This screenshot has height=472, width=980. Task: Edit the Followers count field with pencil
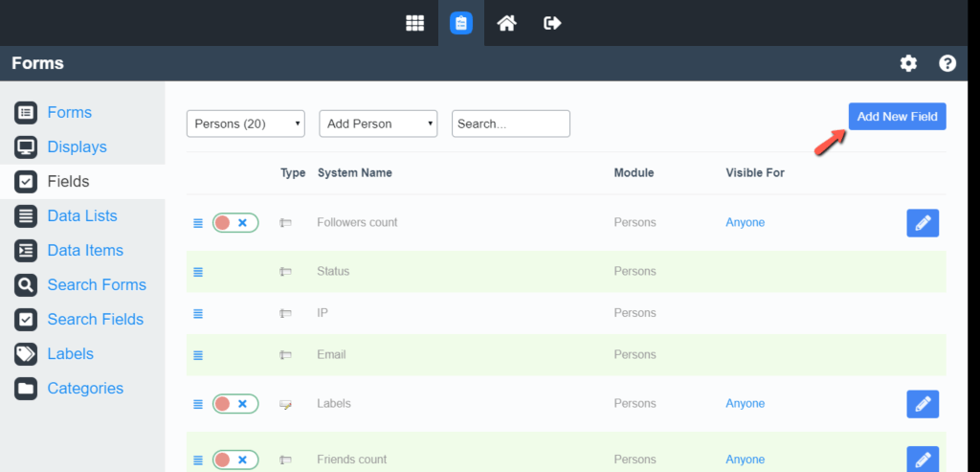click(923, 223)
